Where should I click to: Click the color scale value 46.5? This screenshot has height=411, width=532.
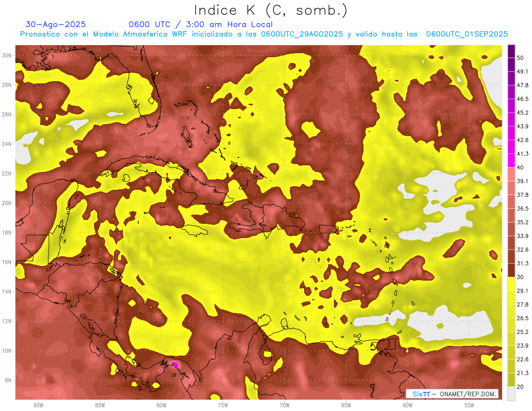[523, 99]
